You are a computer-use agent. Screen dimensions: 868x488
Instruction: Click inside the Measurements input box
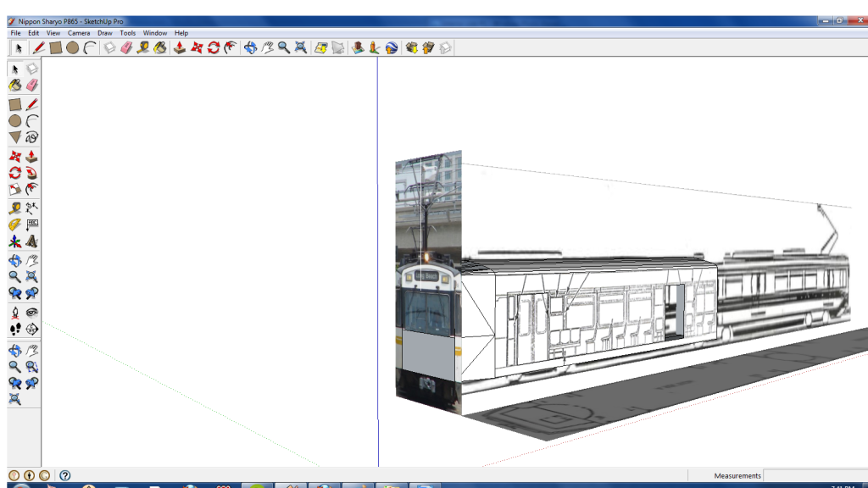pyautogui.click(x=815, y=476)
